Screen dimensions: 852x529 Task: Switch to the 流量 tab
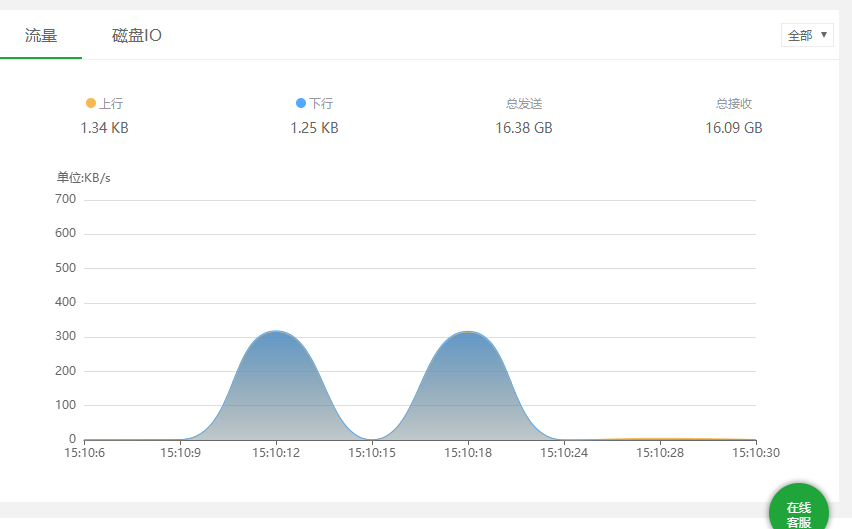pos(41,36)
